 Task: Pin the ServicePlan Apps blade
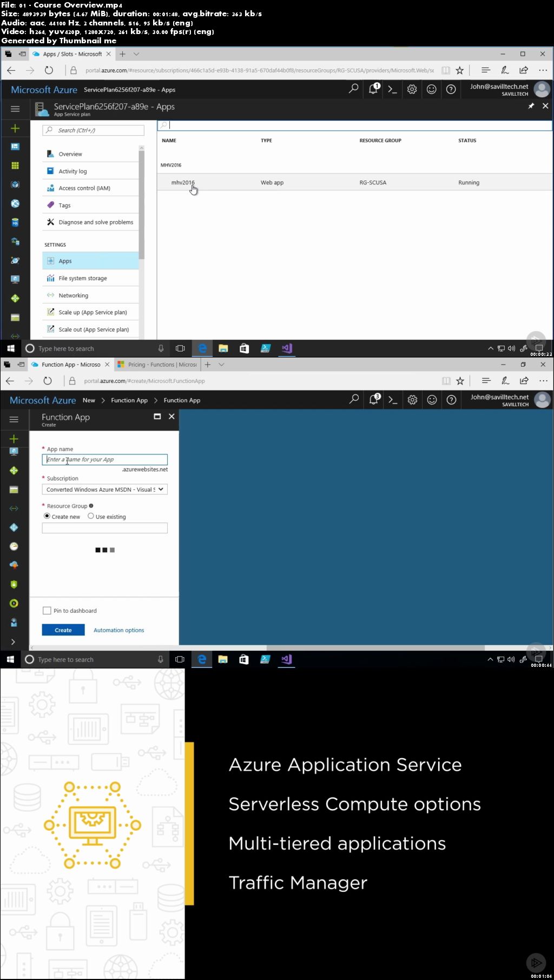(531, 106)
